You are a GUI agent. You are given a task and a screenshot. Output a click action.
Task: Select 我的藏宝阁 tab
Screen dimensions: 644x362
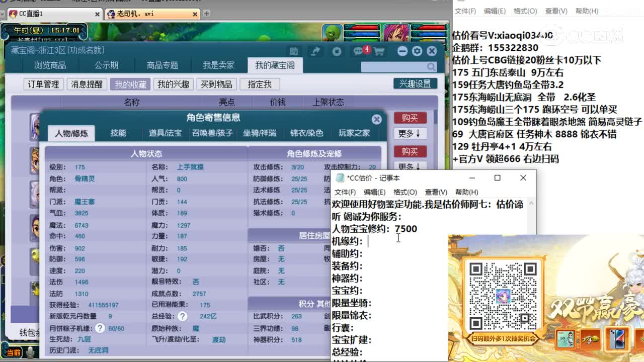(x=275, y=65)
